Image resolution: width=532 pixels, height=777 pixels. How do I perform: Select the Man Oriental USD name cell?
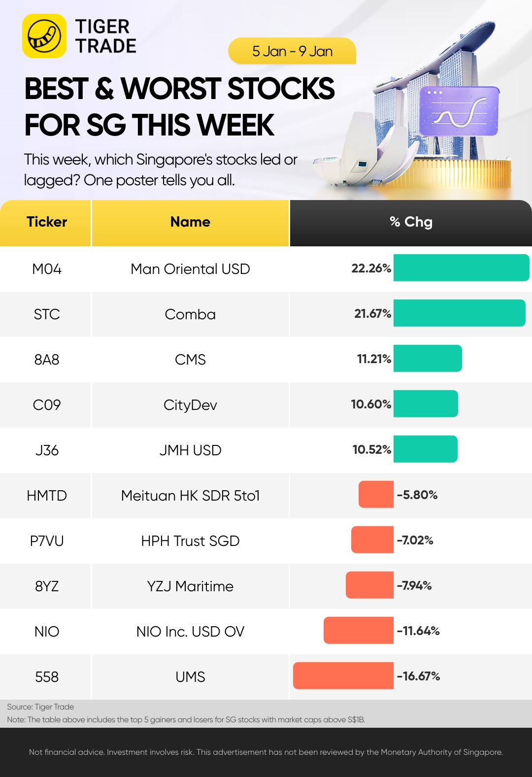click(x=190, y=269)
